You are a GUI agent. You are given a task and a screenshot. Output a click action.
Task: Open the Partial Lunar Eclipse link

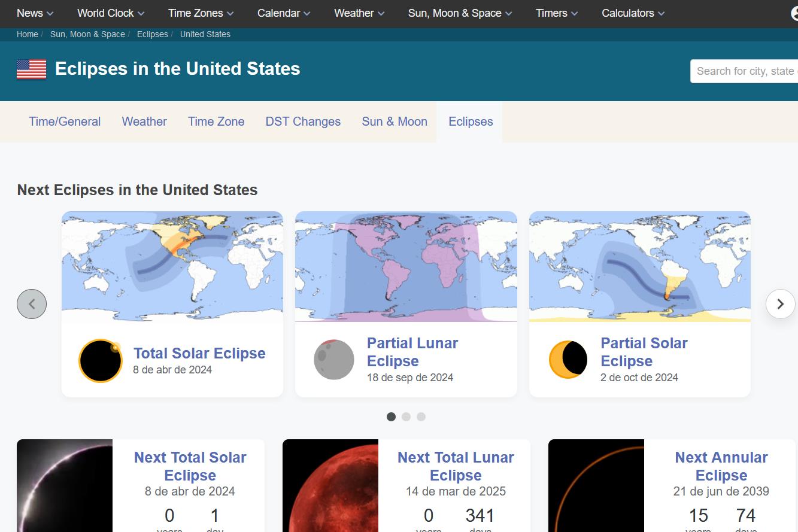coord(412,352)
